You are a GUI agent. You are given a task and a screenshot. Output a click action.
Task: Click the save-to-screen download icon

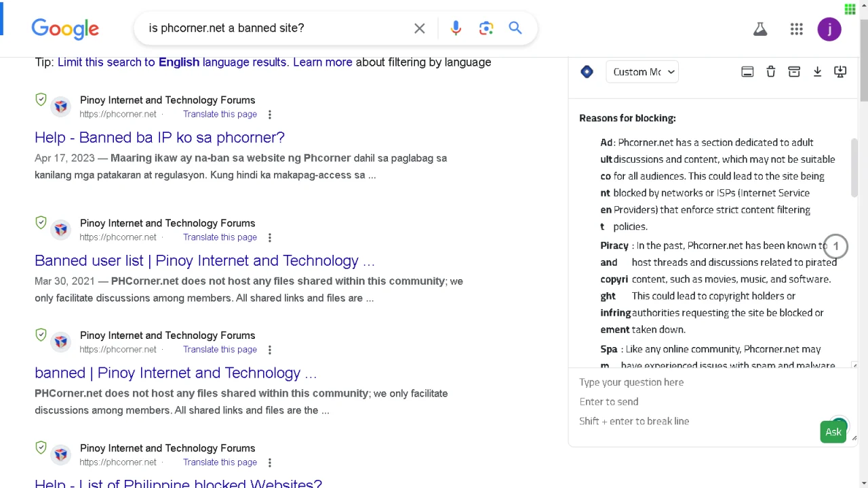click(840, 72)
